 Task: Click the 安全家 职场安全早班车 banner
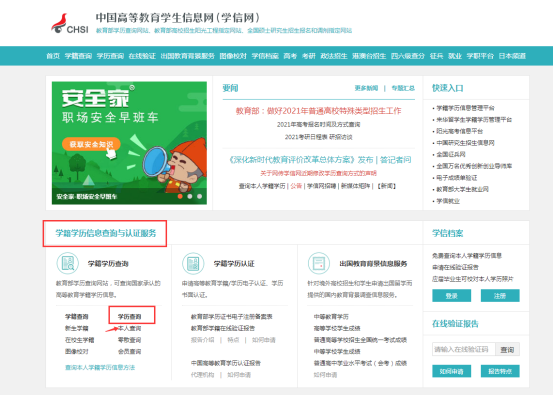pos(129,143)
